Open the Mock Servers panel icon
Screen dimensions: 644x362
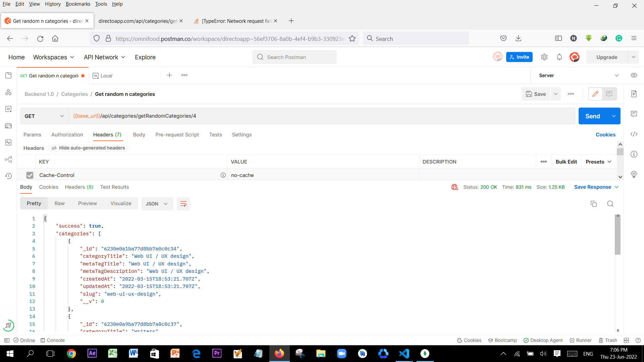coord(8,126)
